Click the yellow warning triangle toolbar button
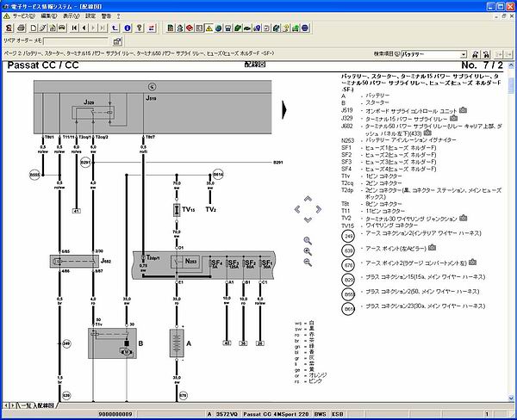Viewport: 517px width, 420px height. tap(209, 28)
